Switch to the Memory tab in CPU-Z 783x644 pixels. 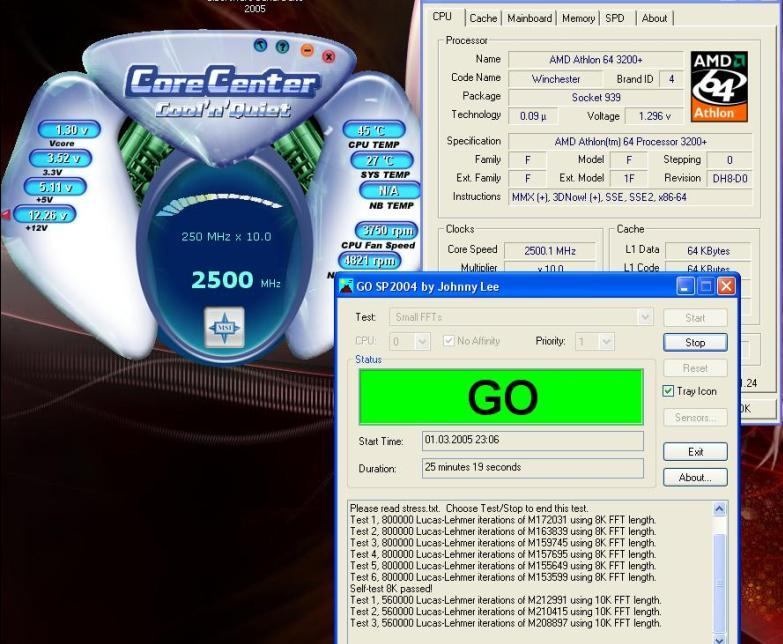[578, 18]
